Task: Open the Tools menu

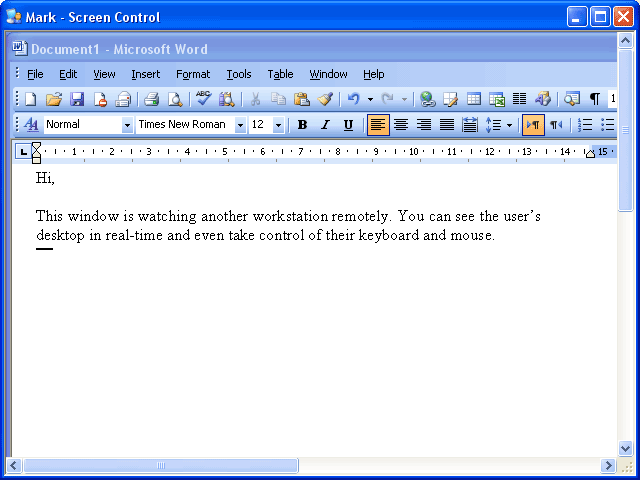Action: pyautogui.click(x=239, y=74)
